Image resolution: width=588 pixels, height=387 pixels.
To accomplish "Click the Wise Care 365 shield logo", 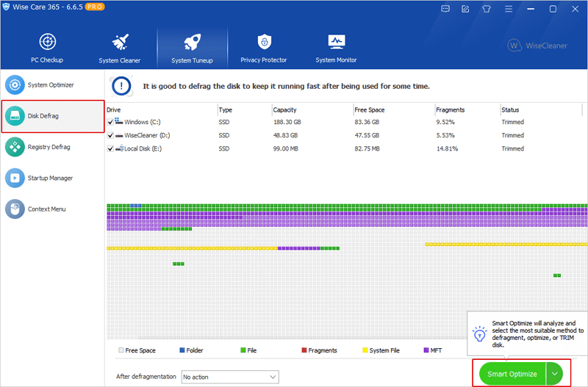I will pyautogui.click(x=6, y=7).
